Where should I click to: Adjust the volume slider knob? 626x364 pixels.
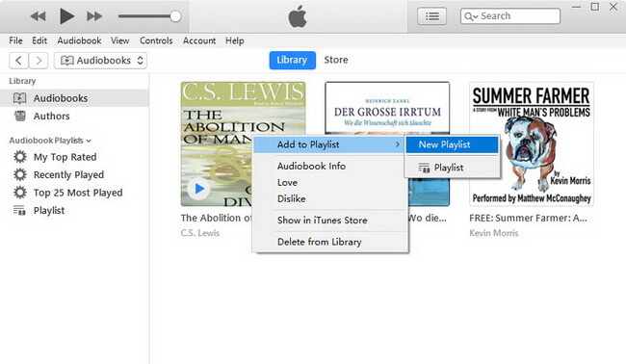175,16
